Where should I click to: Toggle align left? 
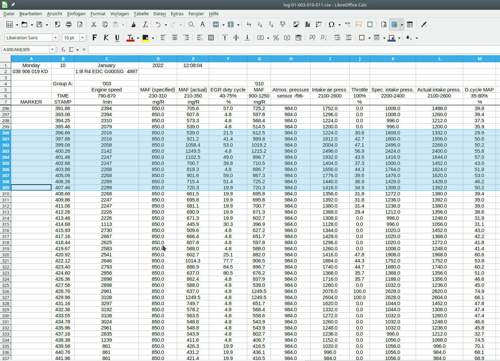163,38
